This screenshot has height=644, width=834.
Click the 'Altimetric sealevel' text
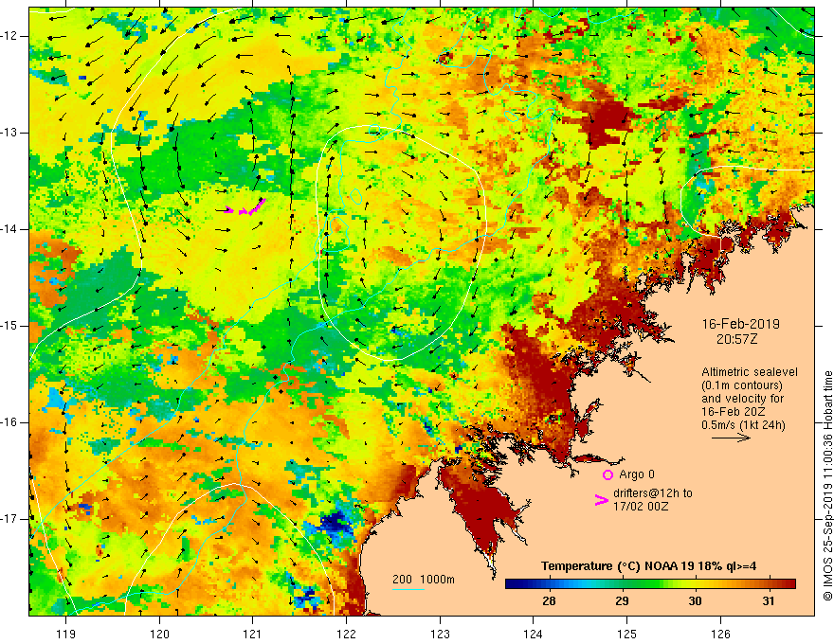click(x=750, y=372)
